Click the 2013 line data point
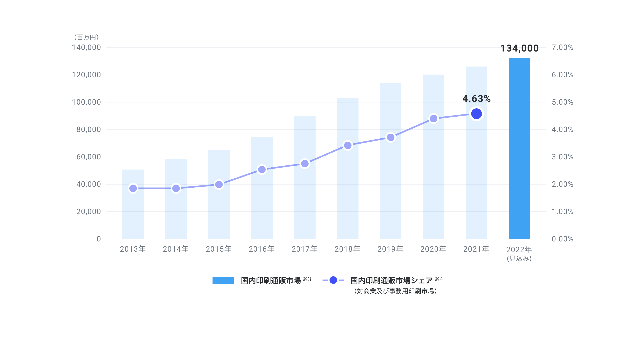644x338 pixels. pyautogui.click(x=133, y=188)
